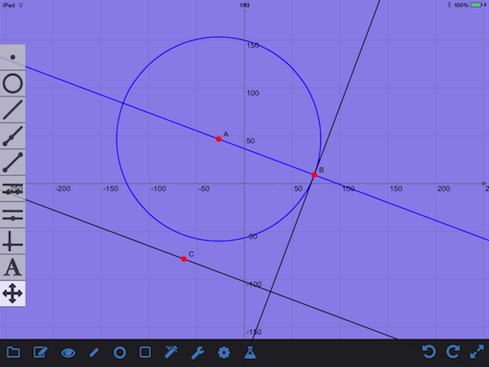
Task: Open the wrench tools menu
Action: click(x=197, y=353)
